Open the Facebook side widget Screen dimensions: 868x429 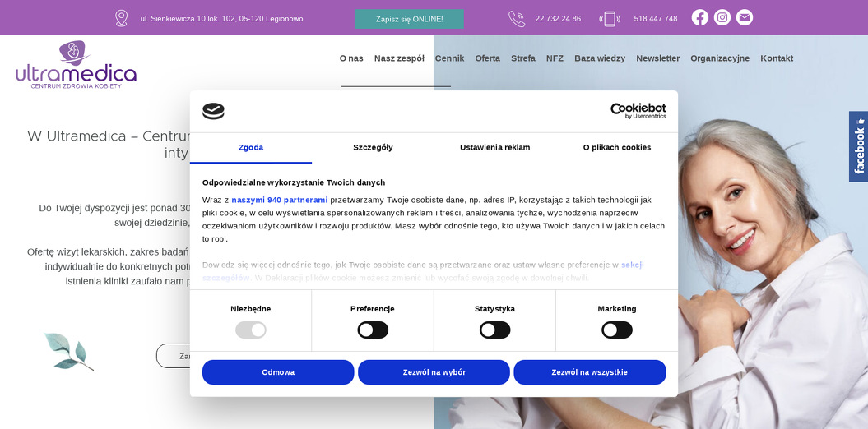coord(858,146)
